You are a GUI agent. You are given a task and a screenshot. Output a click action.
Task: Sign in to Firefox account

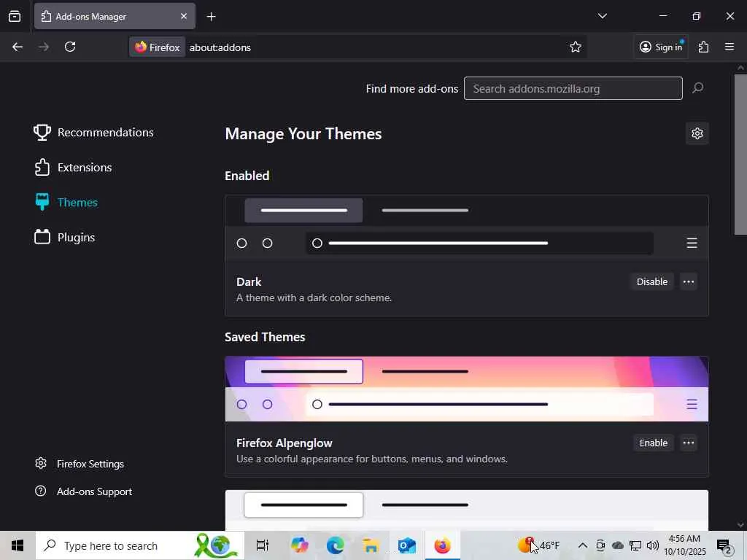point(661,47)
